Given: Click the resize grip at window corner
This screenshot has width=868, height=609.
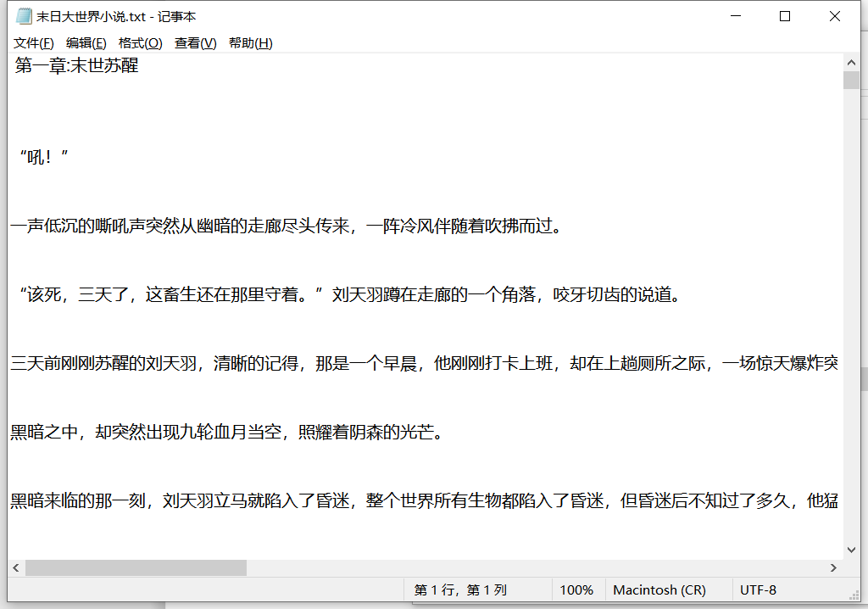Looking at the screenshot, I should tap(854, 595).
